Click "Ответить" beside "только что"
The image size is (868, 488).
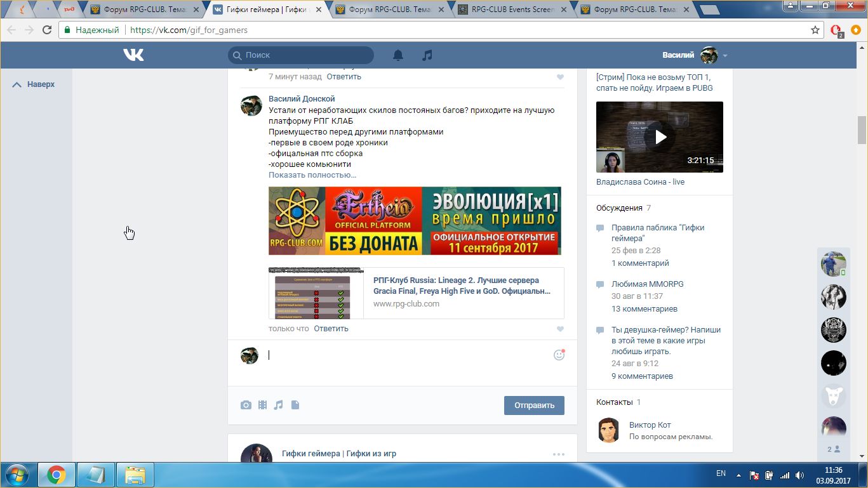click(x=331, y=329)
